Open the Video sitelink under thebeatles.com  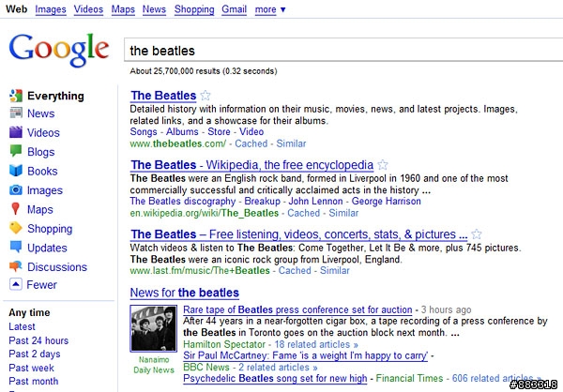coord(251,131)
